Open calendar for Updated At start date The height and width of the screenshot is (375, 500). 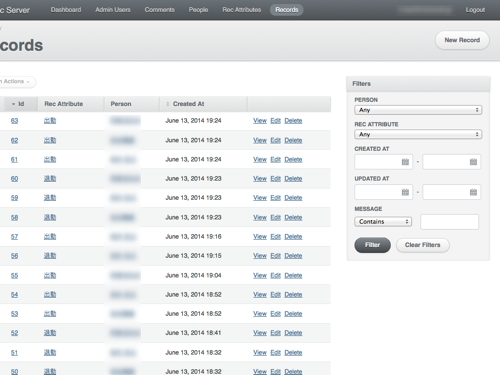(x=405, y=192)
